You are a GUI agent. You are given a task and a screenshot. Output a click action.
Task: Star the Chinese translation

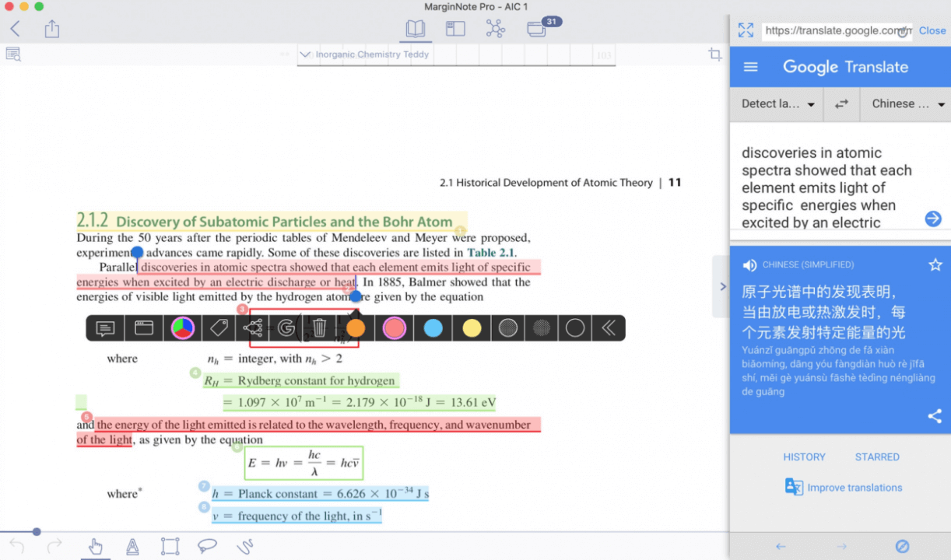pos(935,265)
